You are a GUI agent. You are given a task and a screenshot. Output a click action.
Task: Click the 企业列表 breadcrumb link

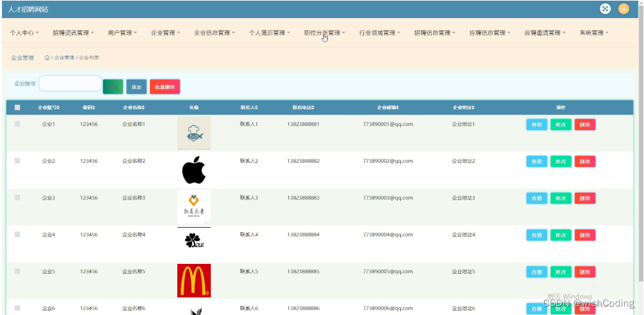(89, 58)
